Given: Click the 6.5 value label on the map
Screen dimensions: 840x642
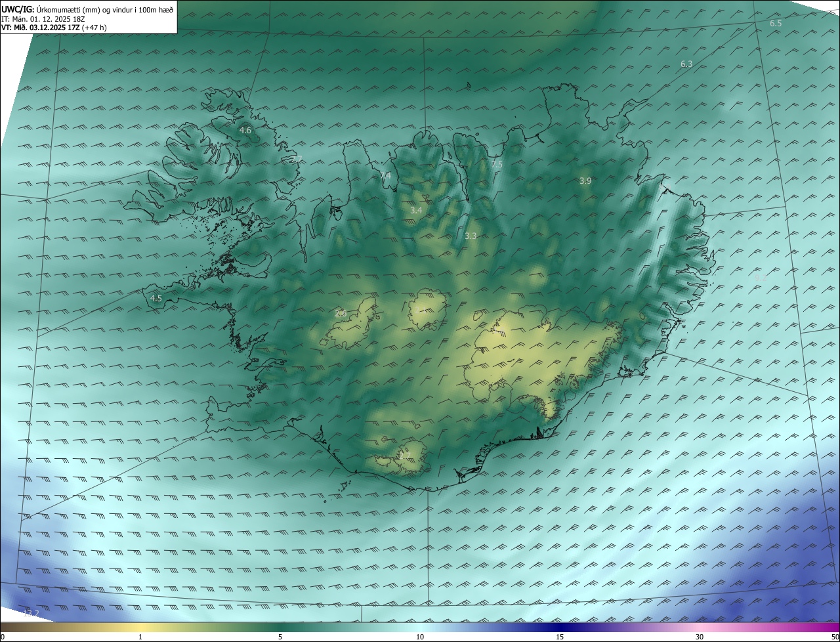Looking at the screenshot, I should coord(776,24).
